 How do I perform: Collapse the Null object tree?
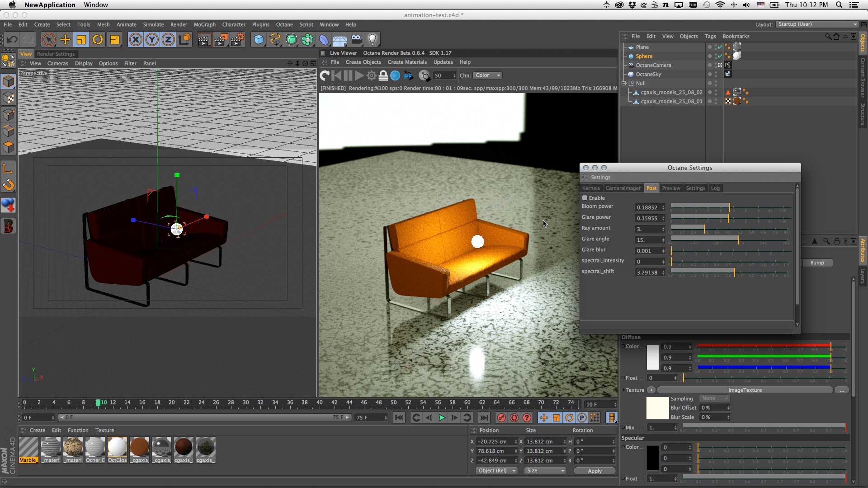click(624, 83)
